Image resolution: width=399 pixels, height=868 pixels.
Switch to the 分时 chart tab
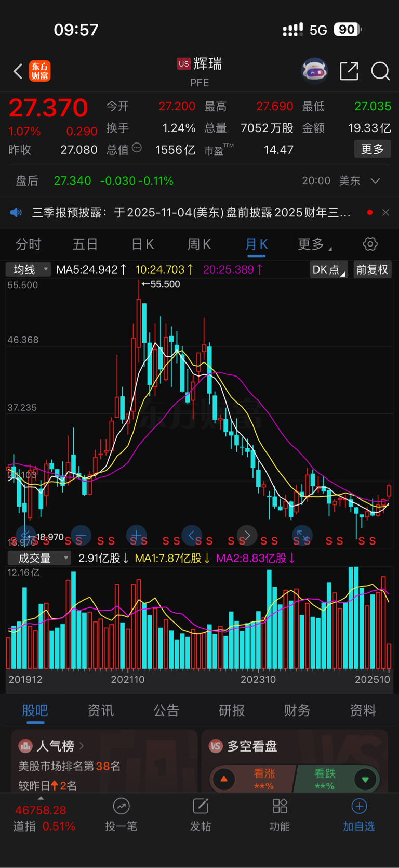click(x=29, y=244)
